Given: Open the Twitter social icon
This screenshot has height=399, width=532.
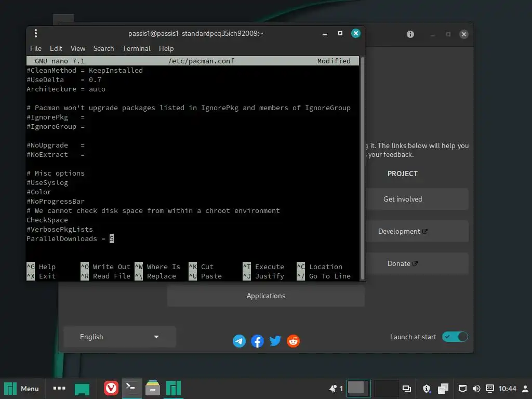Looking at the screenshot, I should (275, 341).
